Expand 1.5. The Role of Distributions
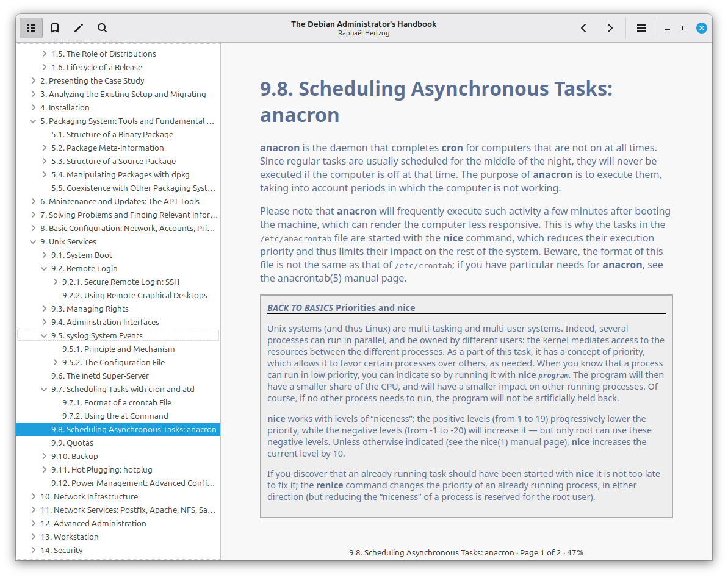This screenshot has height=578, width=728. coord(44,54)
